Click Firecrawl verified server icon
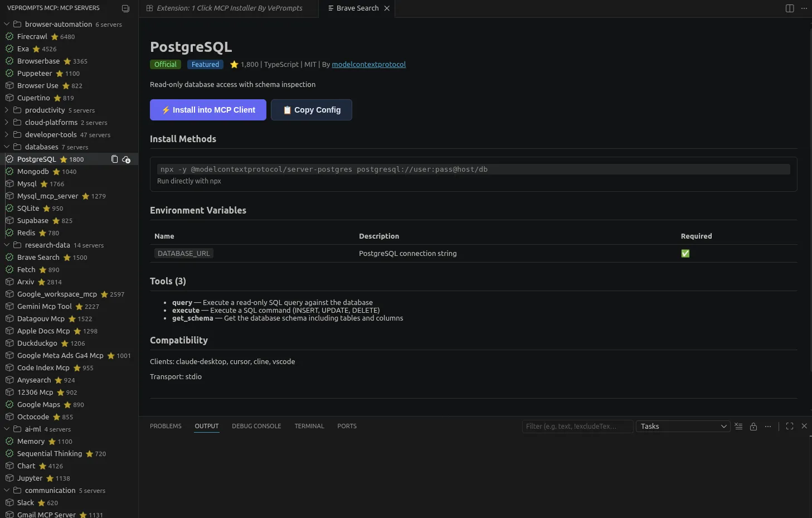Viewport: 812px width, 518px height. [9, 37]
